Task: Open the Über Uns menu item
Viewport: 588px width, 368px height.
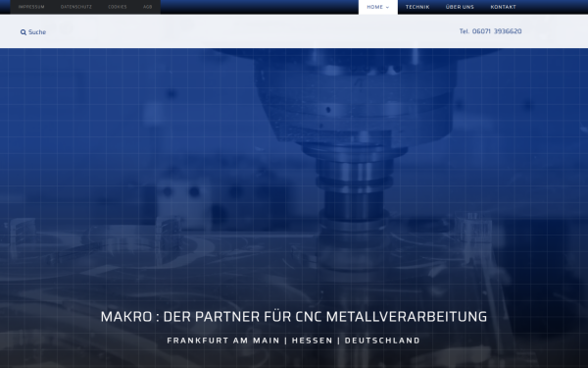Action: pyautogui.click(x=460, y=7)
